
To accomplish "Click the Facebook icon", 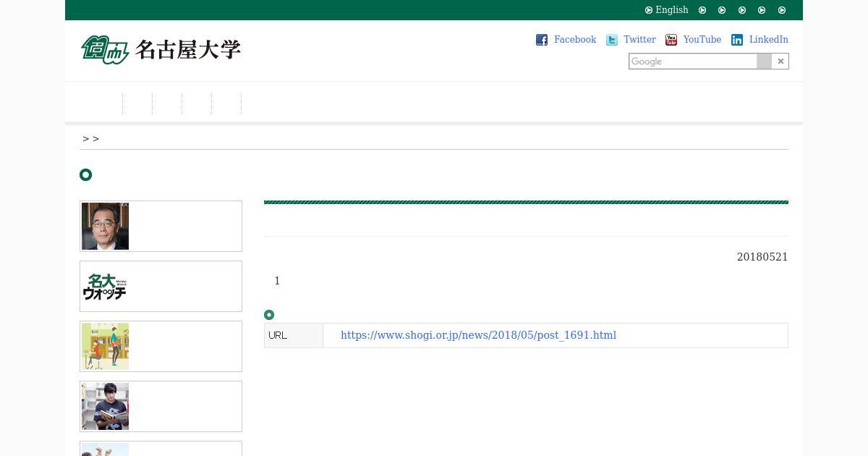I will point(542,40).
